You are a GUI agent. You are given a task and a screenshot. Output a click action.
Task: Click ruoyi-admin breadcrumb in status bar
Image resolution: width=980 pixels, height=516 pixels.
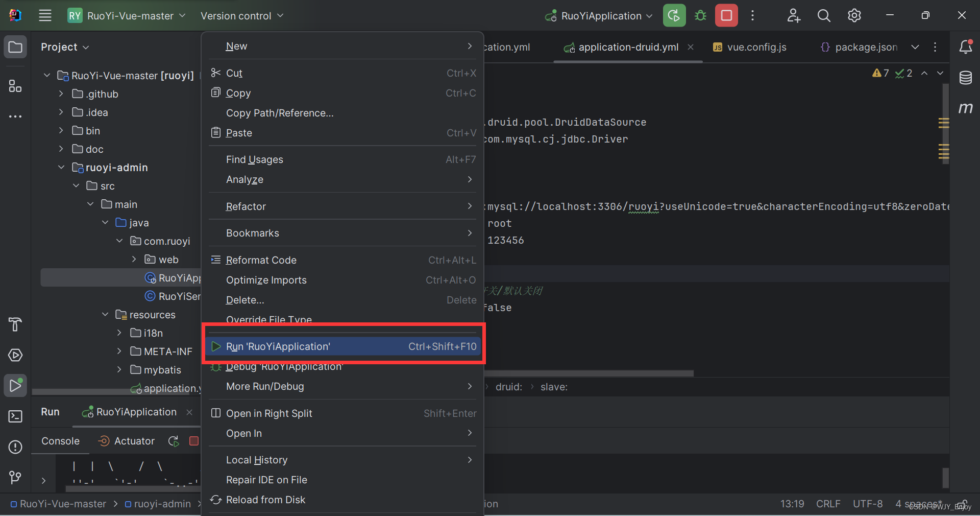tap(158, 504)
